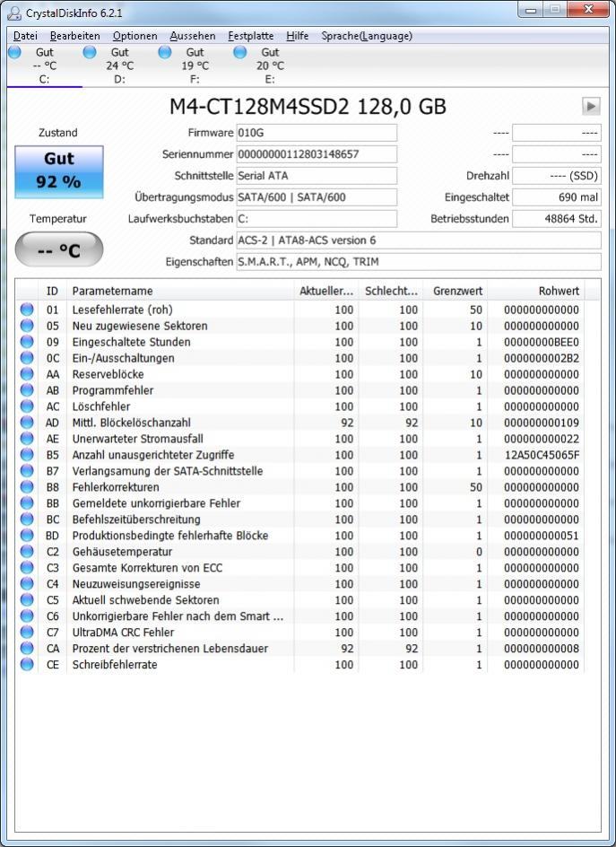
Task: Click status icon for Schreibfehlerrate
Action: 27,665
